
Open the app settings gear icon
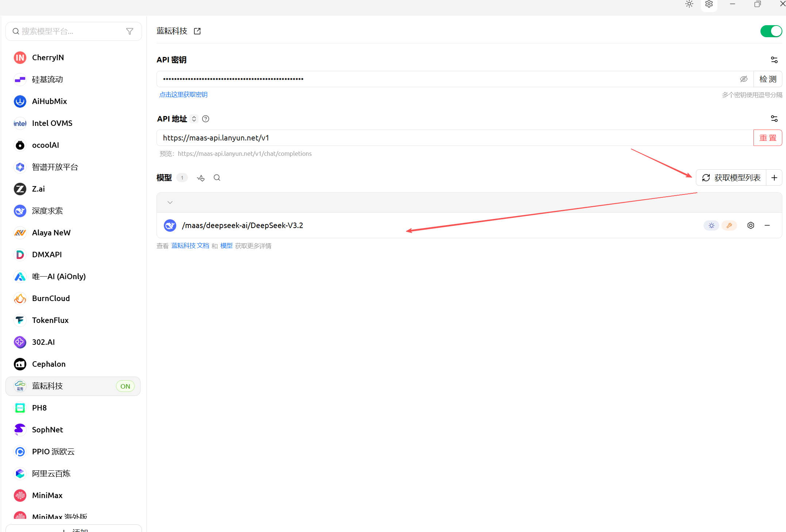(709, 4)
